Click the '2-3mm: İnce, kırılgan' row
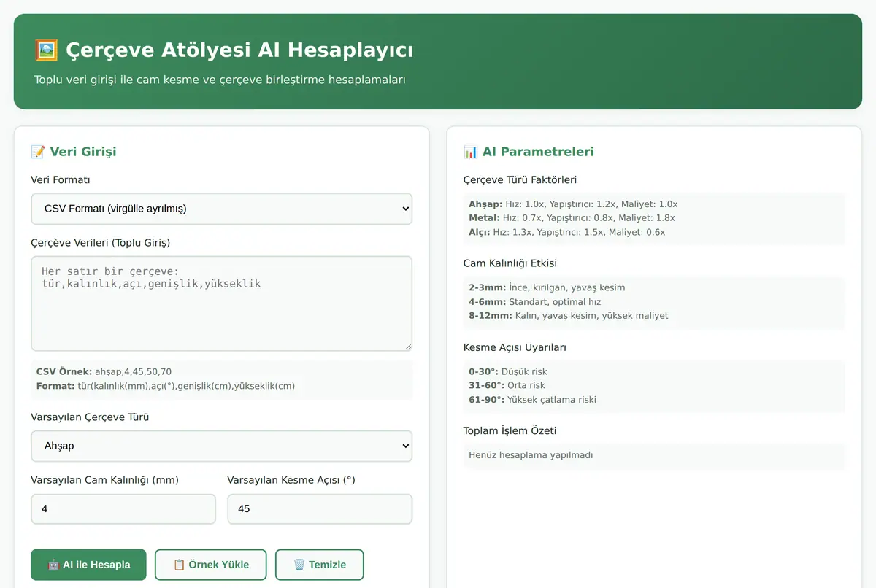The image size is (876, 588). (x=547, y=287)
